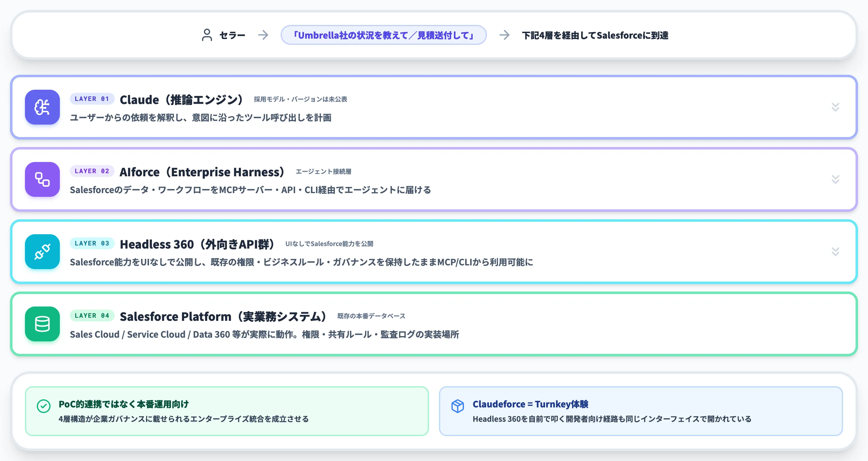Click the LAYER 02 badge
868x461 pixels.
pyautogui.click(x=92, y=171)
